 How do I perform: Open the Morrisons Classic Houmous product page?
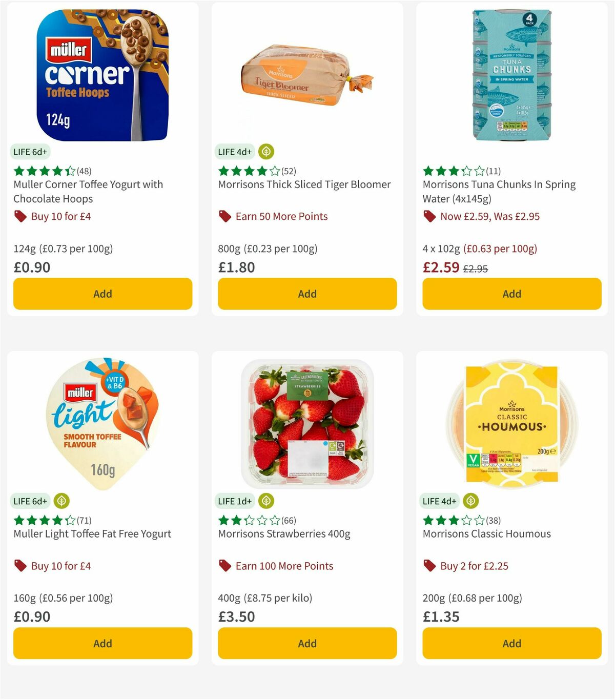pos(486,533)
